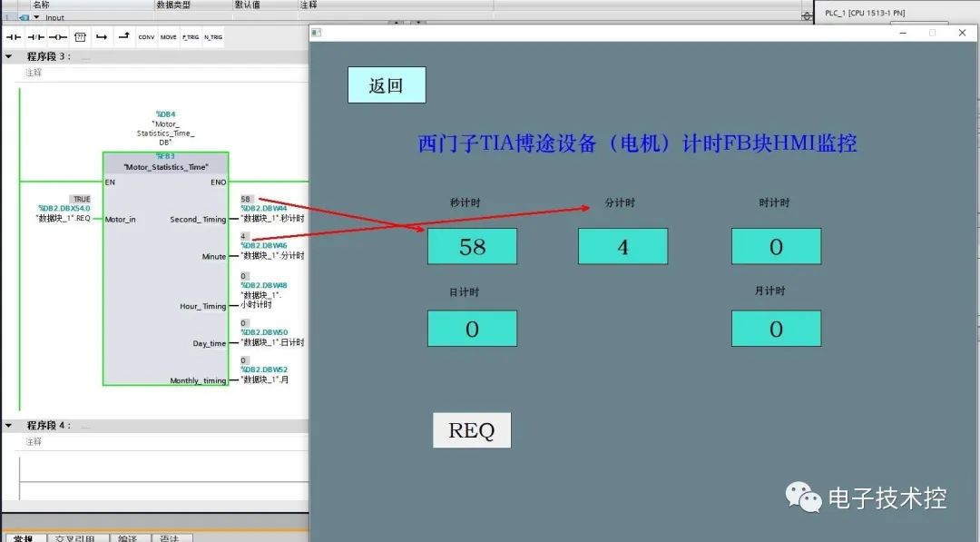Click the 注释 comment field of 程序段 3
Image resolution: width=980 pixels, height=542 pixels.
[x=34, y=73]
